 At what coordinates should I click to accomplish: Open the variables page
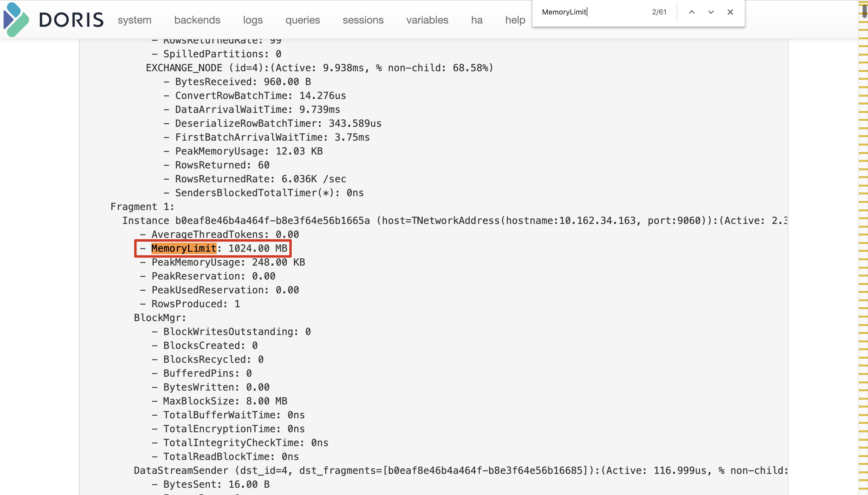[427, 20]
